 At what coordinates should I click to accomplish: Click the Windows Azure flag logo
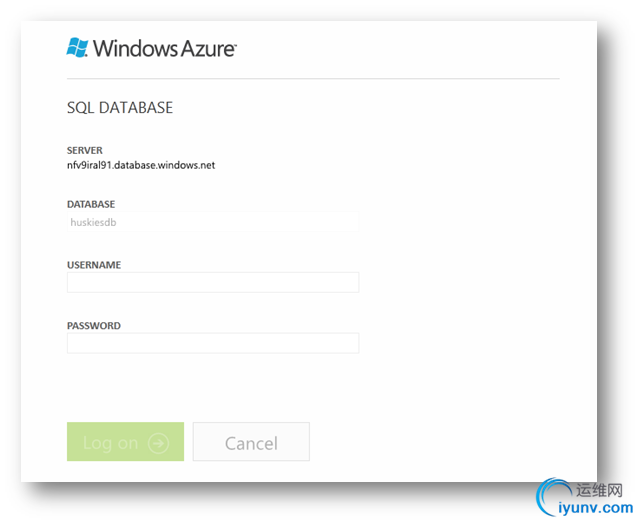click(77, 48)
